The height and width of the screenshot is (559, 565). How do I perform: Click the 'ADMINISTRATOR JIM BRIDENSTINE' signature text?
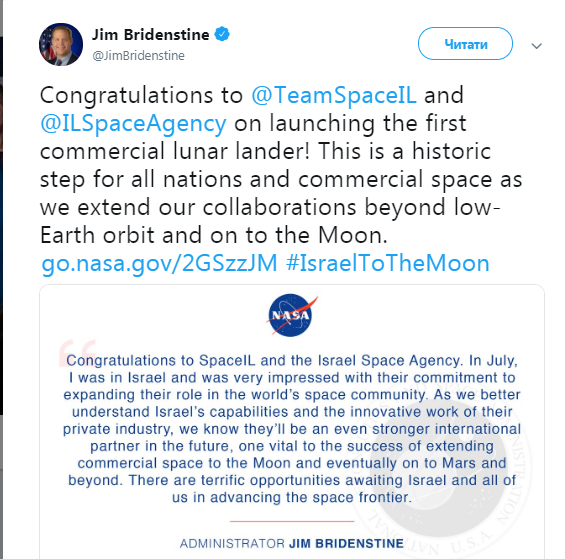click(292, 543)
